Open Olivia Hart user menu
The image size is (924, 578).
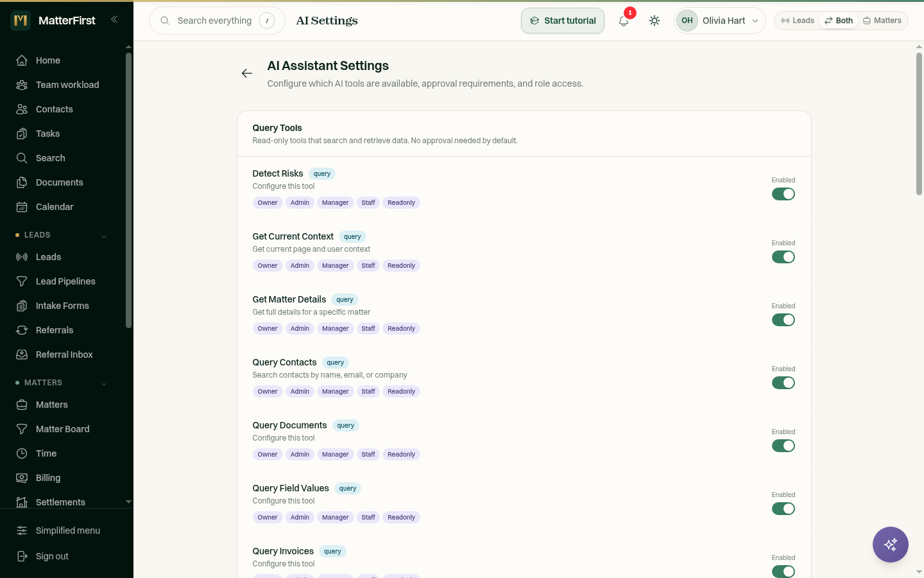[719, 21]
